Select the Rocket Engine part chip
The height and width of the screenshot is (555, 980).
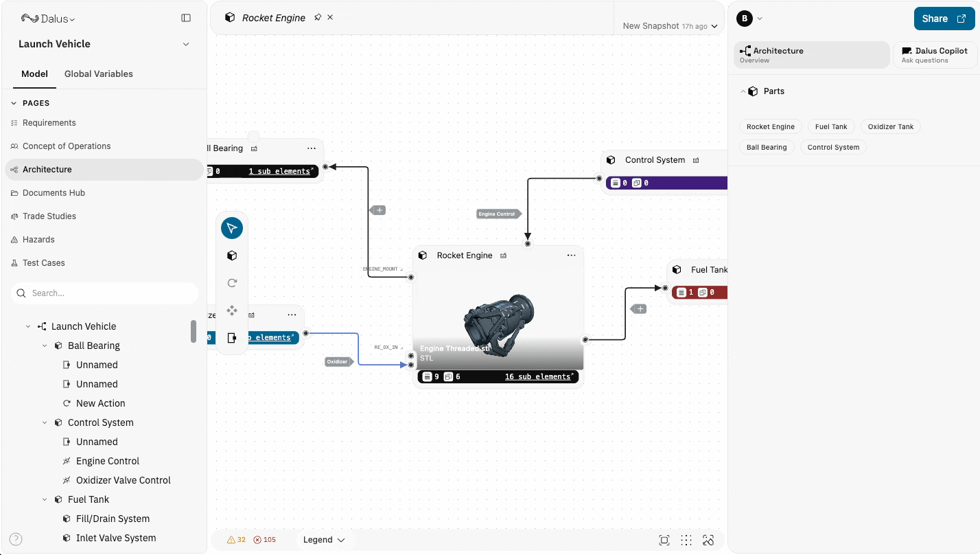pos(771,126)
